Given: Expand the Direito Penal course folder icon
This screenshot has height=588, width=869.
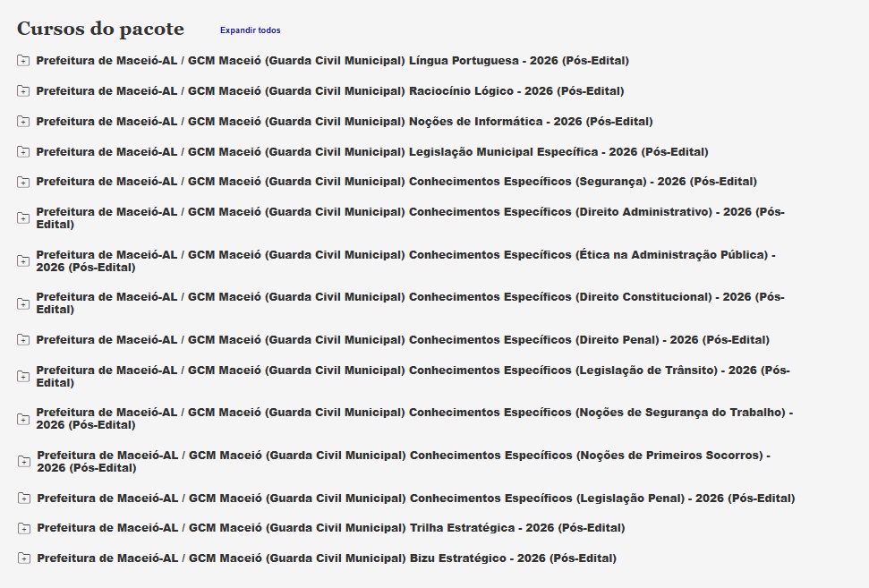Looking at the screenshot, I should tap(23, 340).
